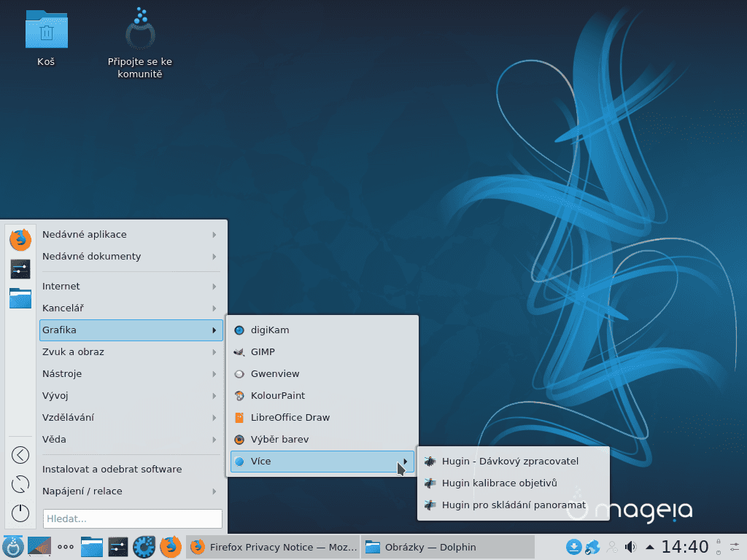The height and width of the screenshot is (560, 747).
Task: Mute the volume via tray speaker icon
Action: 629,547
